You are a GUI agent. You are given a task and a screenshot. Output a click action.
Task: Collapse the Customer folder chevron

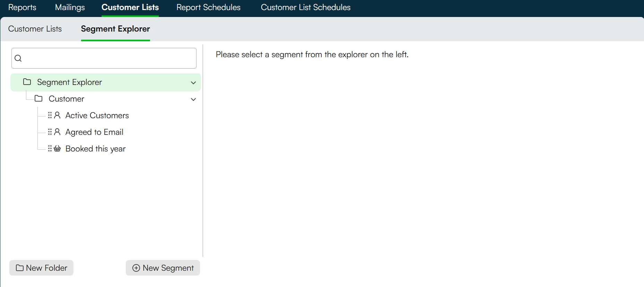193,99
